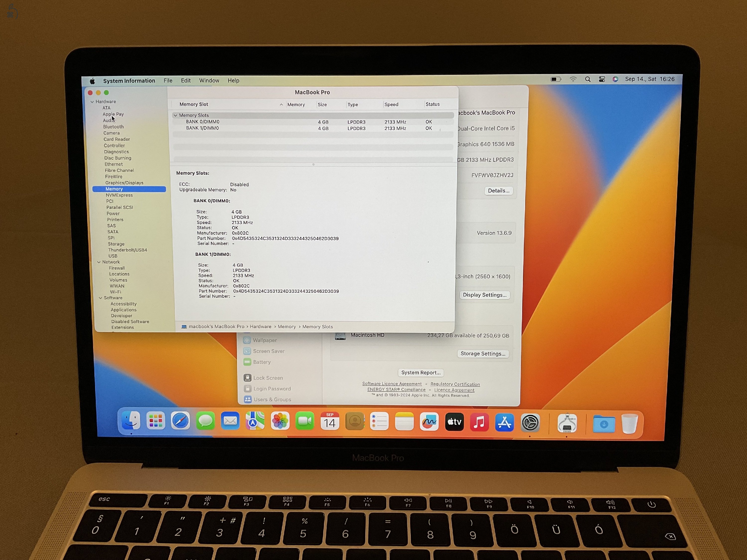
Task: Launch Safari from the Dock
Action: coord(180,421)
